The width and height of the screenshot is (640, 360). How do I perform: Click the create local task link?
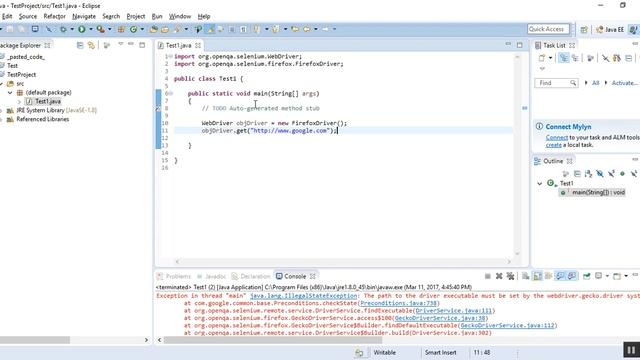coord(553,145)
